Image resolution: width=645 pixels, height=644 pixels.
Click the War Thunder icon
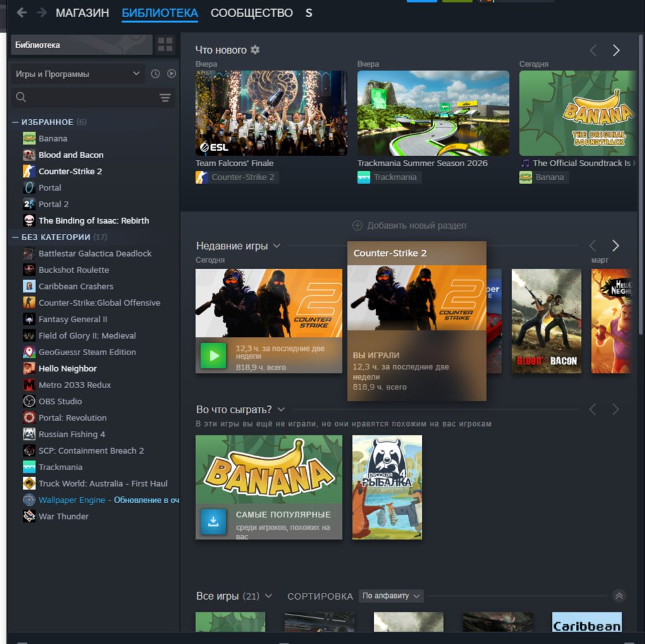(x=29, y=516)
